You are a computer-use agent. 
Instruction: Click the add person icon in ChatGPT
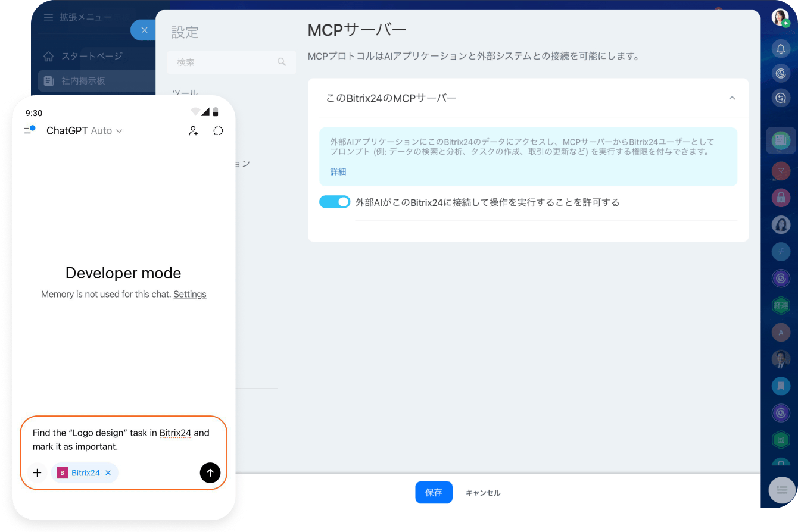coord(193,131)
